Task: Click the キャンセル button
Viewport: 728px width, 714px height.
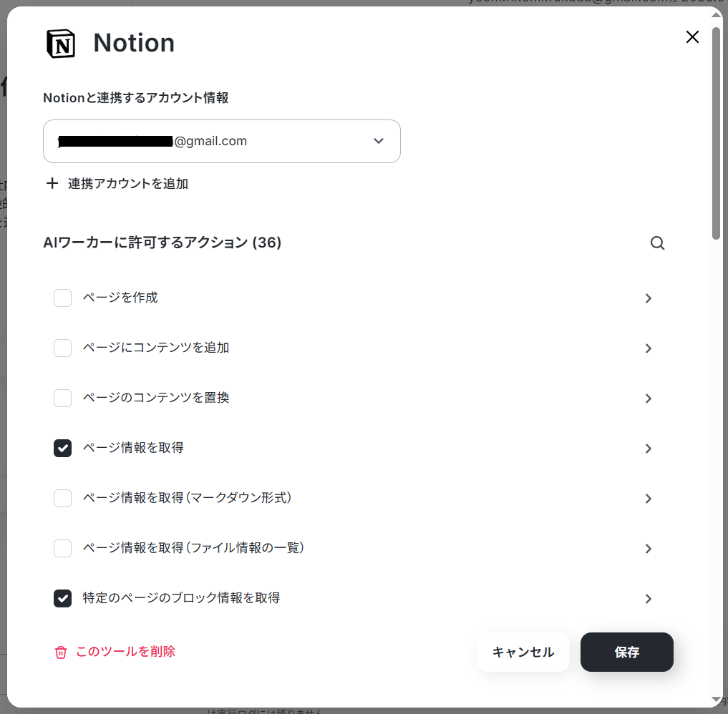Action: pos(523,652)
